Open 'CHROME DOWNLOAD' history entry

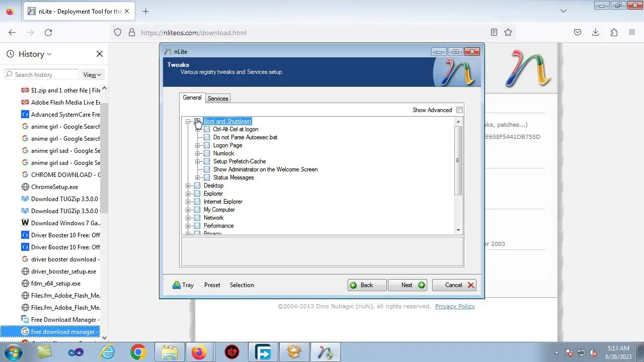tap(60, 175)
